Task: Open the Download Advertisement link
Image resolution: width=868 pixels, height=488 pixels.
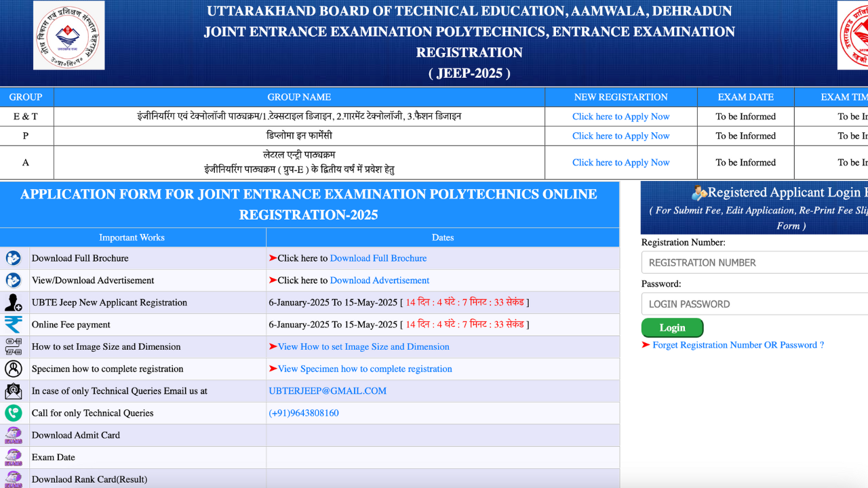Action: [380, 280]
